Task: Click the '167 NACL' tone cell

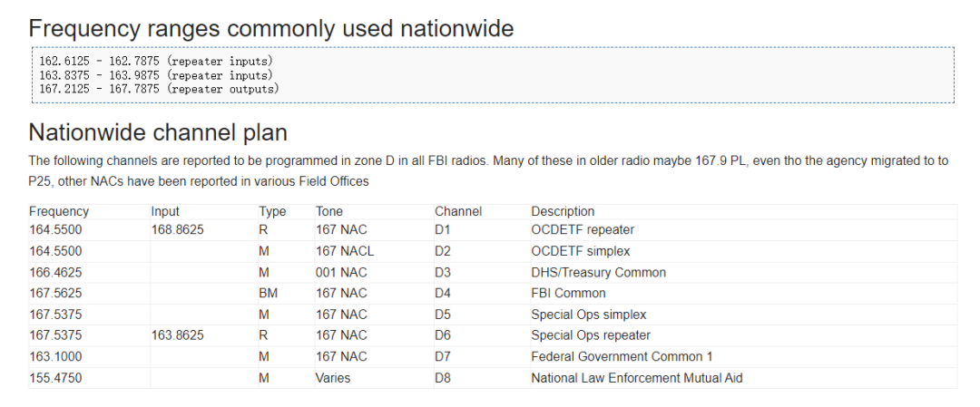Action: point(345,251)
